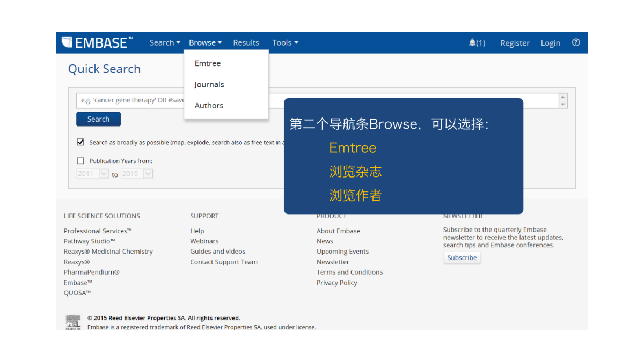
Task: Click the blue Search button
Action: [98, 119]
